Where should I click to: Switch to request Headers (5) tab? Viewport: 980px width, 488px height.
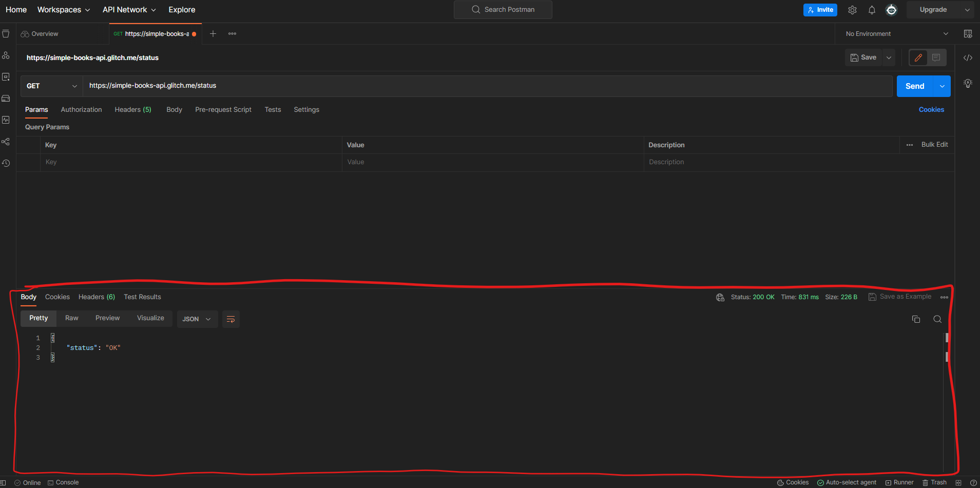(x=133, y=110)
